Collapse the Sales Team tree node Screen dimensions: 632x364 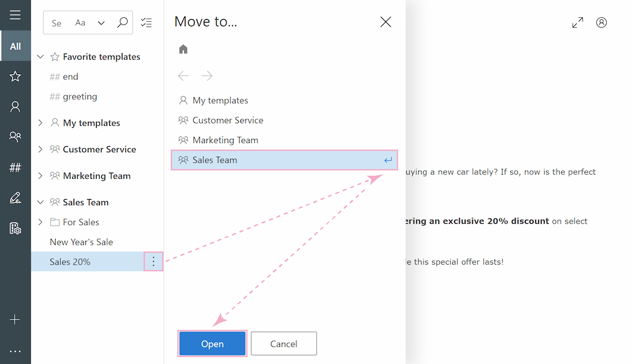(x=40, y=202)
